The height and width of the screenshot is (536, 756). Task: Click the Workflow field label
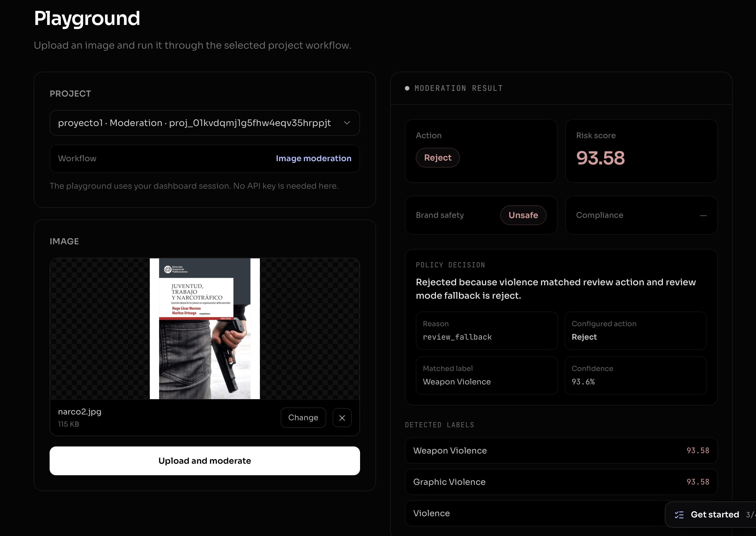tap(77, 158)
